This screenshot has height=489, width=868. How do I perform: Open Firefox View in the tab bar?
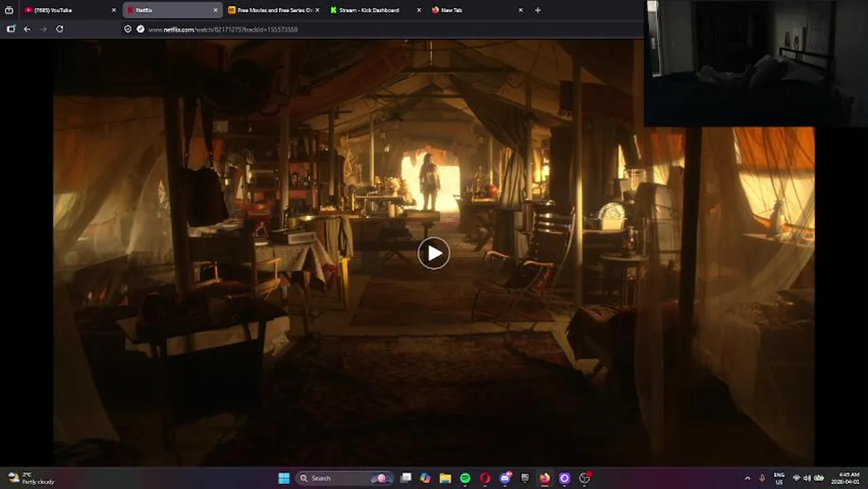pos(9,10)
